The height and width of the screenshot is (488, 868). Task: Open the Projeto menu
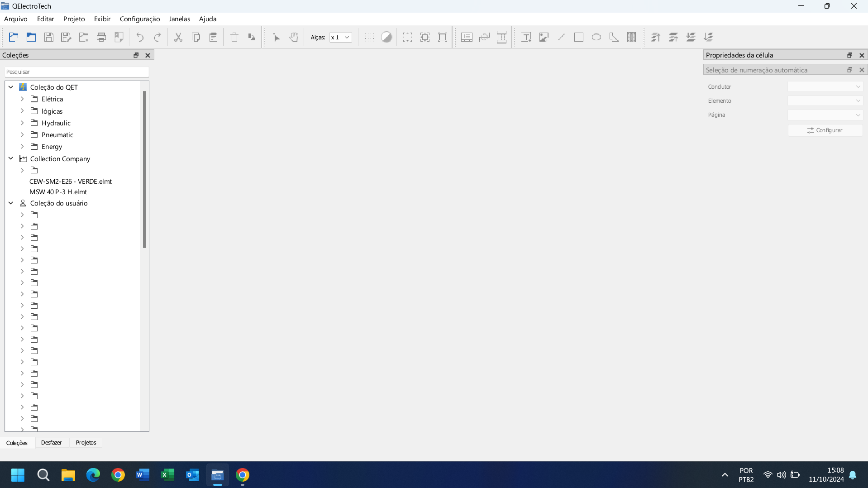click(74, 19)
